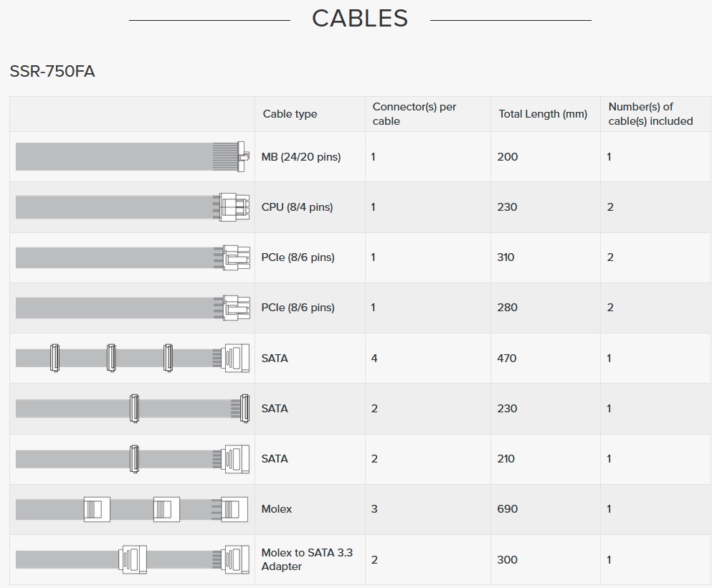Click the CPU (8/4 pins) label
712x588 pixels.
(297, 207)
